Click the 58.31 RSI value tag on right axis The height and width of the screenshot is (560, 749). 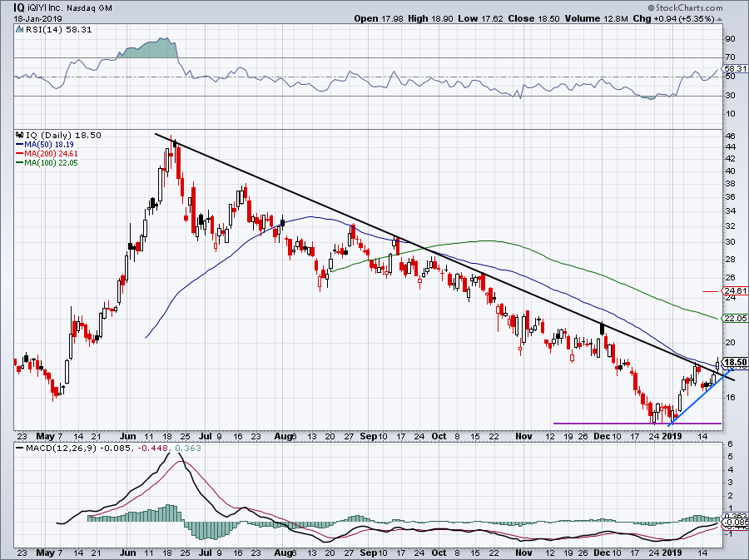[735, 69]
